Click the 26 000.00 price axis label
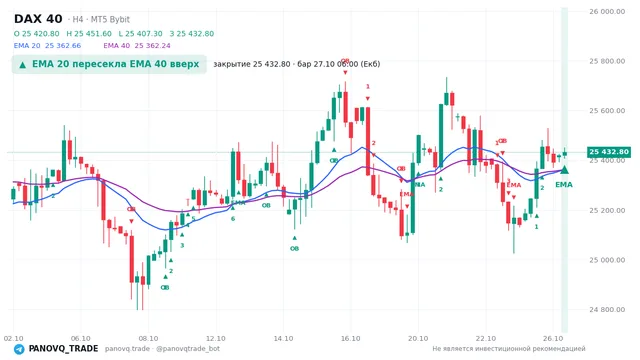Viewport: 640px width, 360px height. coord(607,11)
